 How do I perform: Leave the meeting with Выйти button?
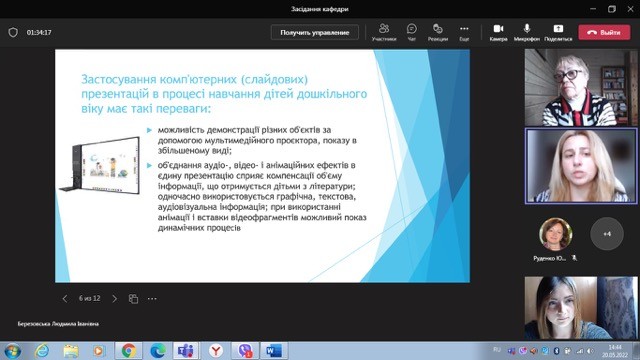coord(604,32)
